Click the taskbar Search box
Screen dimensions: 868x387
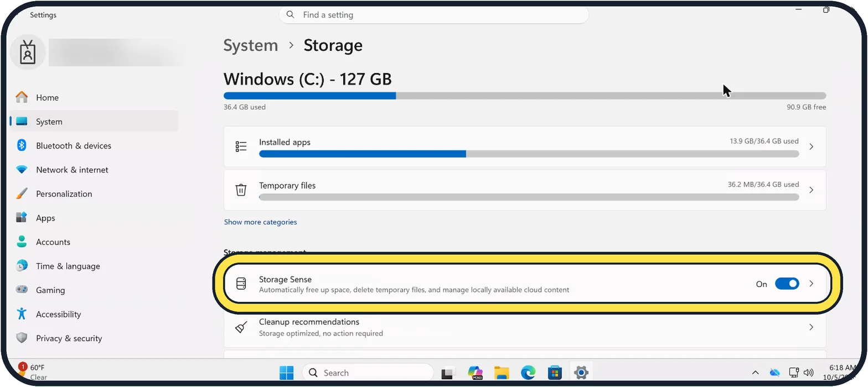coord(367,373)
